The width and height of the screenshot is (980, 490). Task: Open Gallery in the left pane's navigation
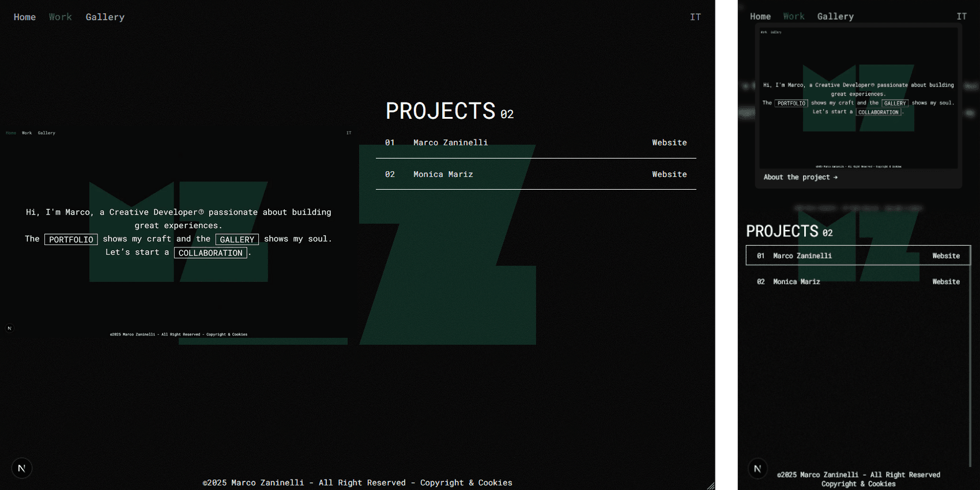click(105, 17)
